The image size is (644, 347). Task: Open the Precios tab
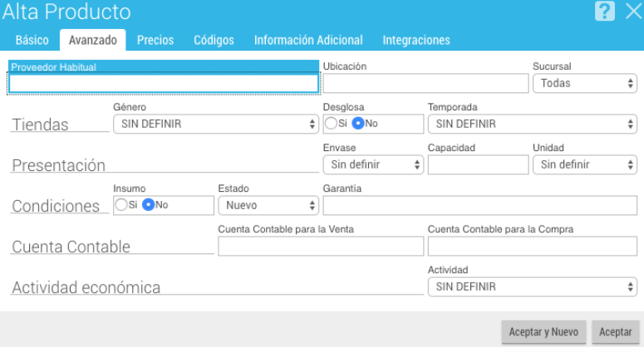155,40
